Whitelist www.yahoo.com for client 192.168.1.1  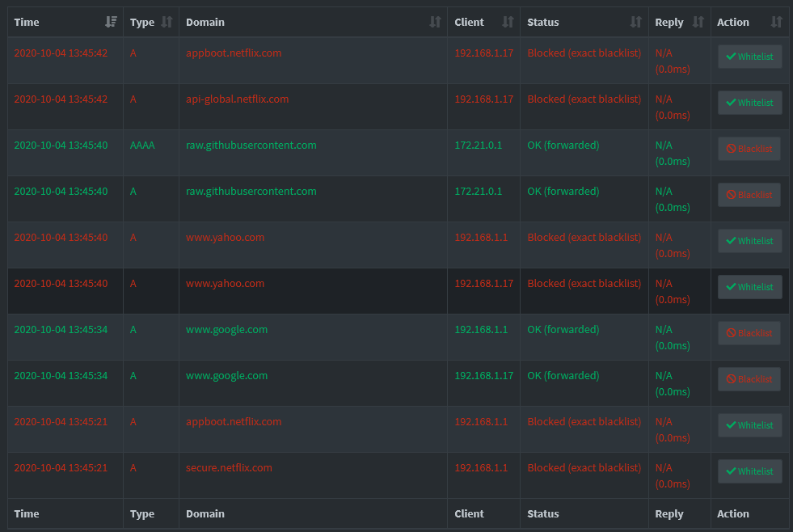click(749, 240)
